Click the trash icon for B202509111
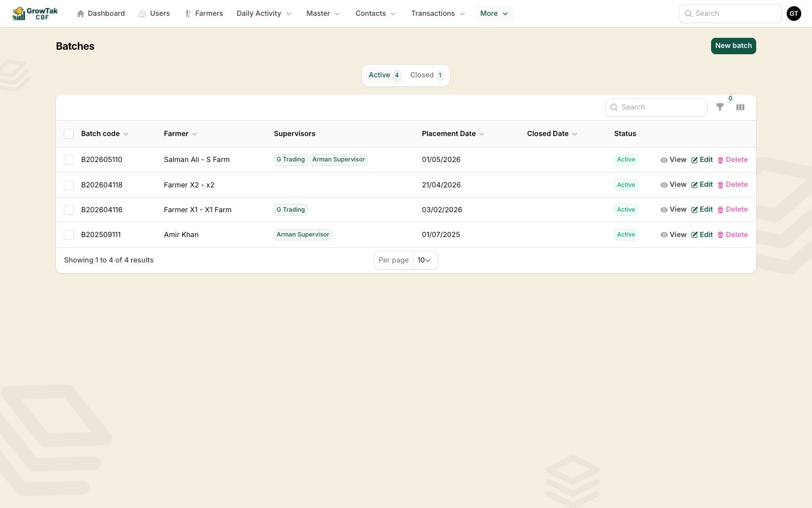812x508 pixels. 720,235
